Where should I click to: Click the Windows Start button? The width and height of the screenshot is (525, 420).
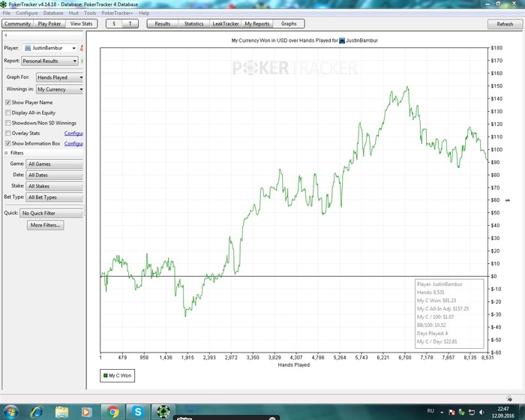pyautogui.click(x=10, y=412)
